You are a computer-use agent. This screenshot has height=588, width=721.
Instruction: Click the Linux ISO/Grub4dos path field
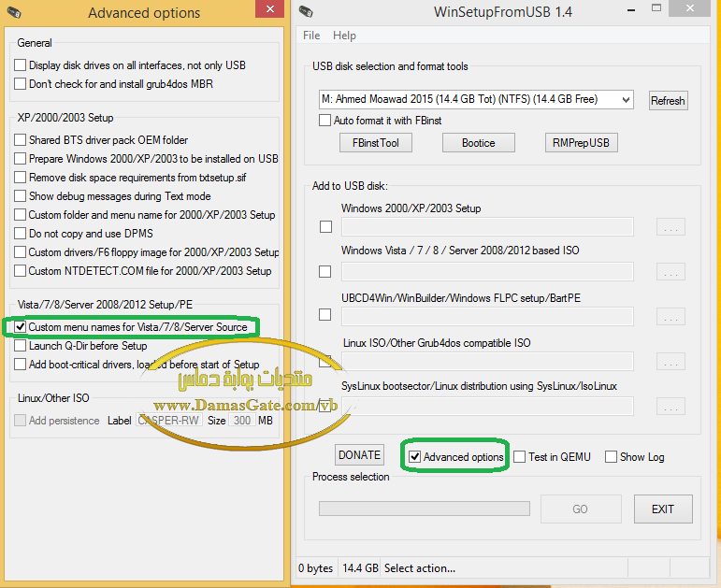tap(487, 362)
